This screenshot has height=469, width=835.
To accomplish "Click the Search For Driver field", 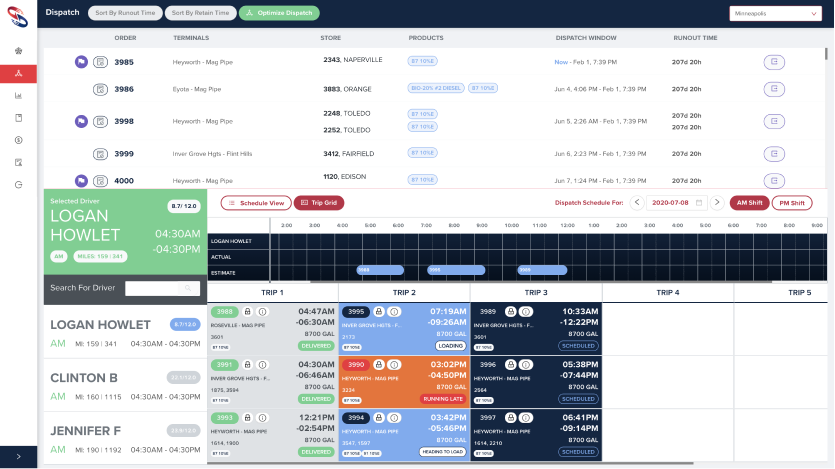I will [x=152, y=289].
